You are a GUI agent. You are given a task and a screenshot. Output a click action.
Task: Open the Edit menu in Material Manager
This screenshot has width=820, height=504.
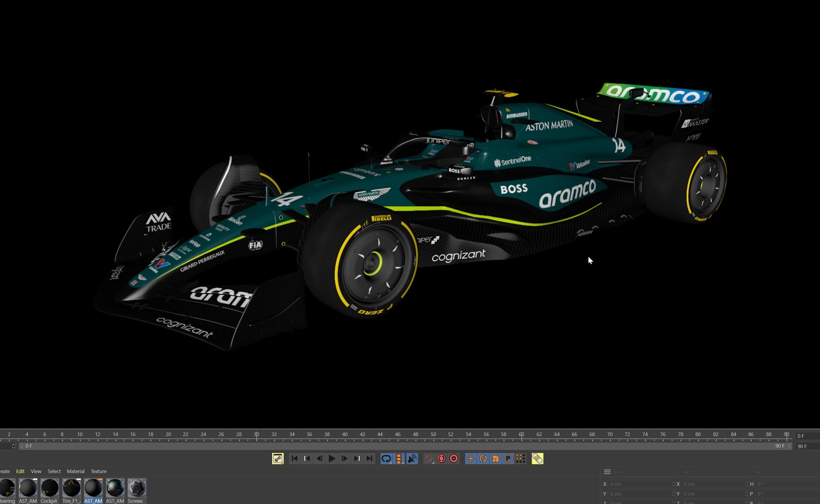click(20, 471)
